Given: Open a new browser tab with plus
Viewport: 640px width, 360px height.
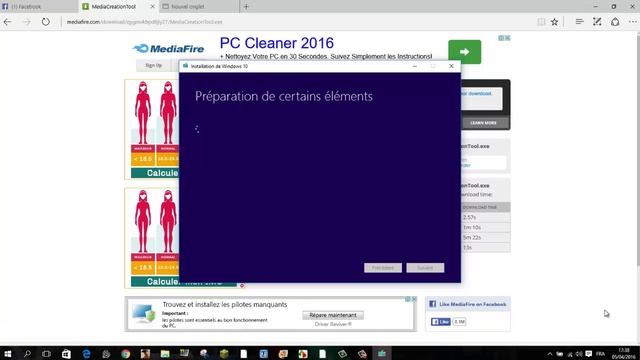Looking at the screenshot, I should coord(246,7).
